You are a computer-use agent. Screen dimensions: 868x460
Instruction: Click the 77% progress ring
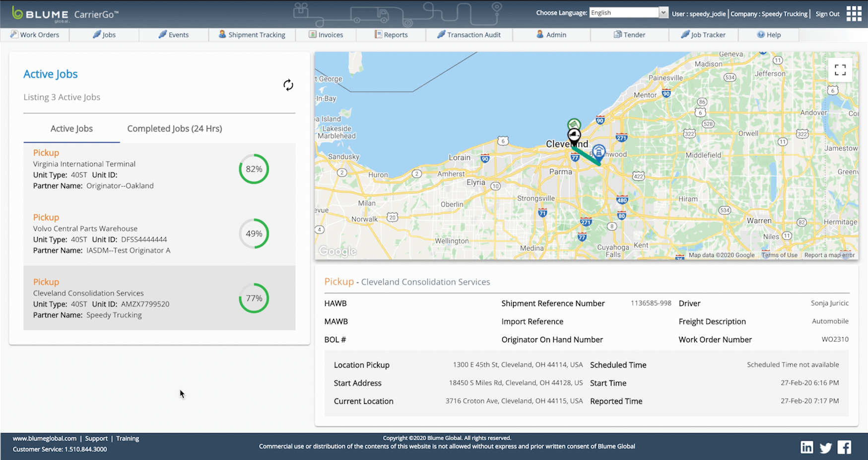[x=254, y=298]
